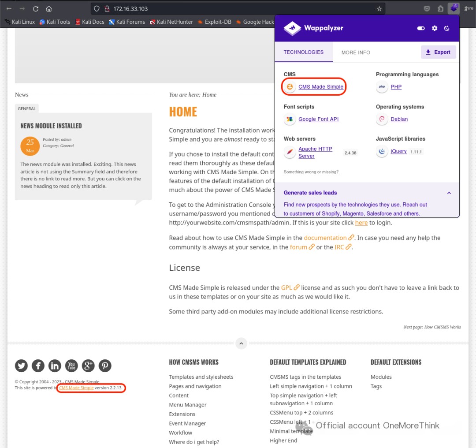Click 'here' link to login

[361, 223]
